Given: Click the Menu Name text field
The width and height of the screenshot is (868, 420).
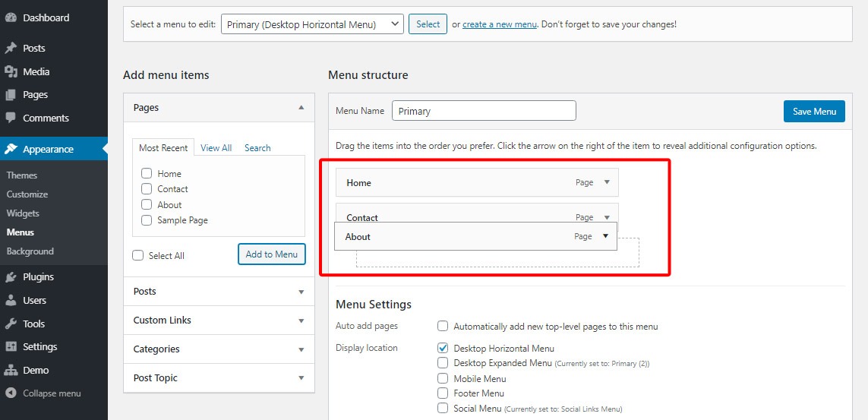Looking at the screenshot, I should pos(484,111).
